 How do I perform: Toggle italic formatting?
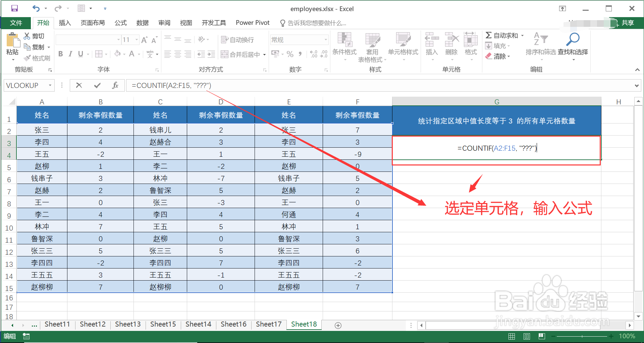click(70, 54)
